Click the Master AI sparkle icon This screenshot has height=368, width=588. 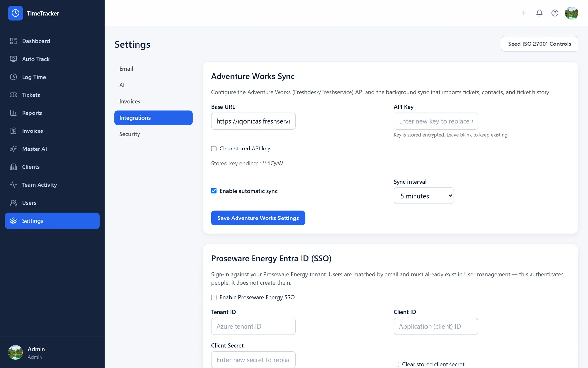pyautogui.click(x=13, y=149)
